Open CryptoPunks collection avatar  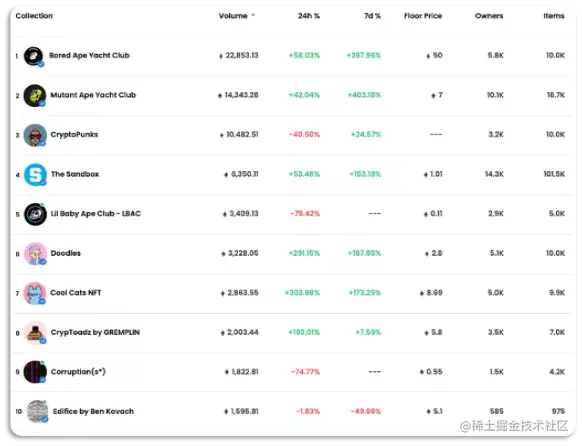pos(35,135)
